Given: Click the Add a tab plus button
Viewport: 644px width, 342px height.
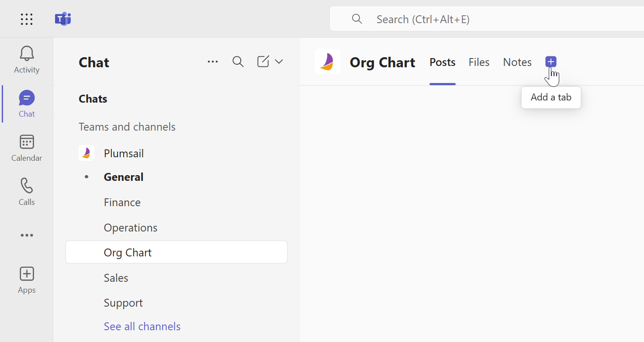Looking at the screenshot, I should (551, 62).
